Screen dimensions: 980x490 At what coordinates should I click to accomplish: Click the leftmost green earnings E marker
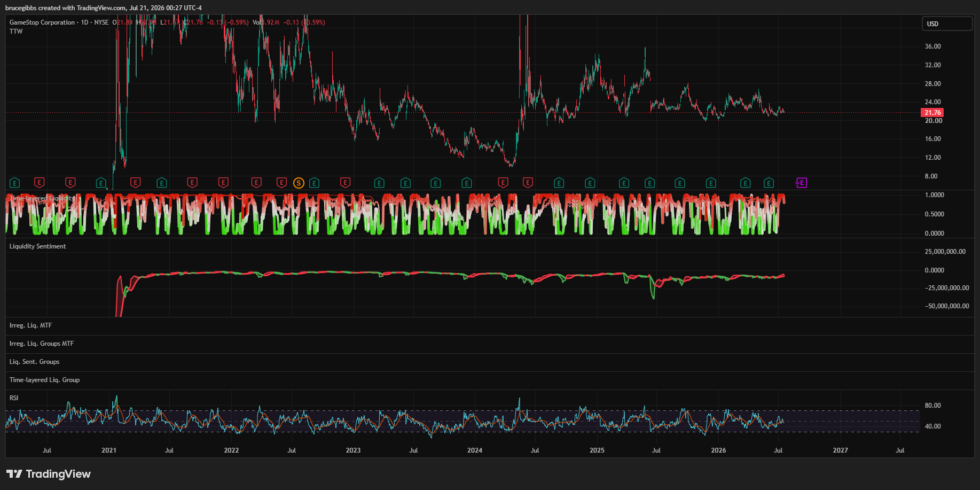pos(15,183)
